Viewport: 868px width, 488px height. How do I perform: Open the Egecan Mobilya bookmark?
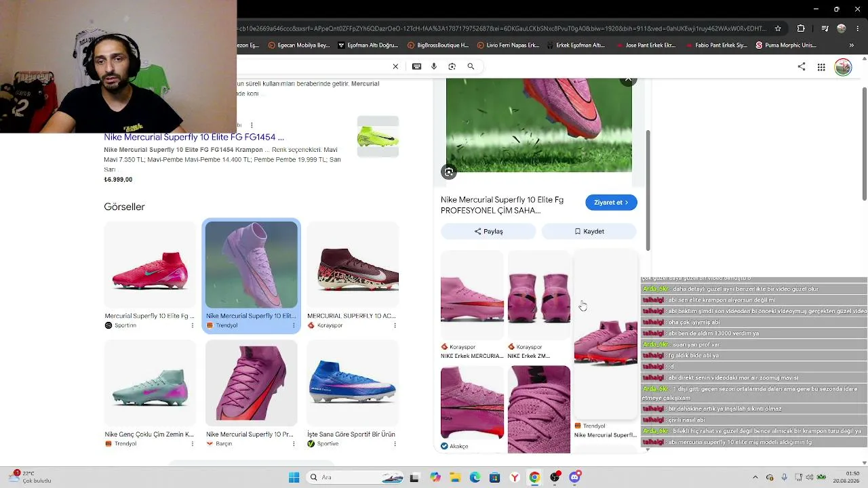pos(299,45)
